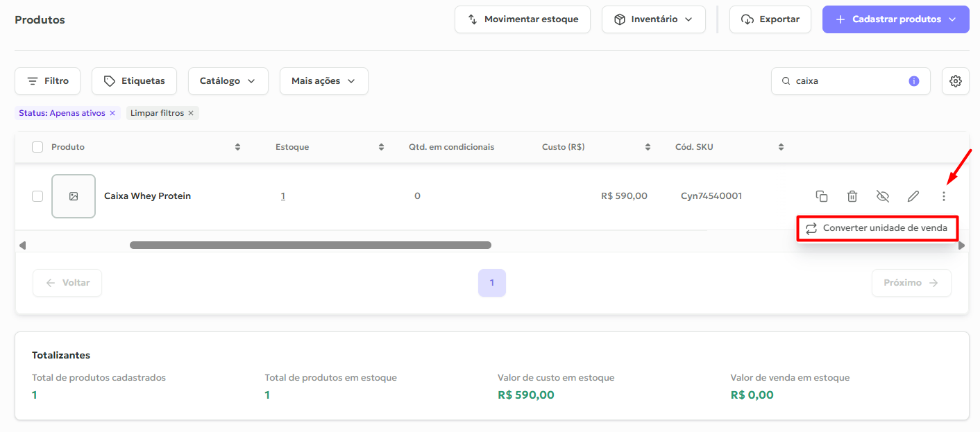Click the info icon in search box
Viewport: 980px width, 432px height.
tap(914, 81)
